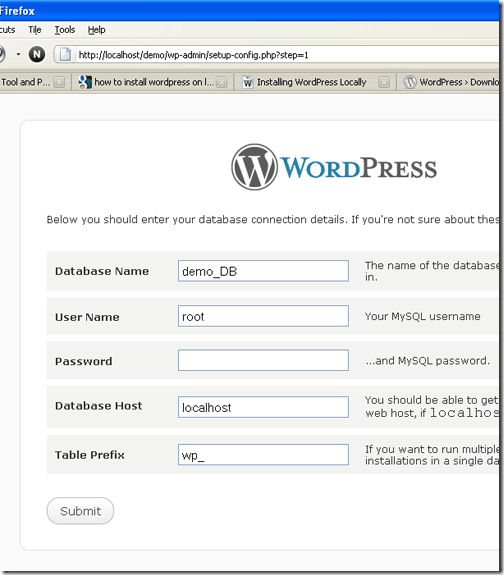Click the Firefox title bar text
Image resolution: width=504 pixels, height=575 pixels.
click(x=17, y=11)
